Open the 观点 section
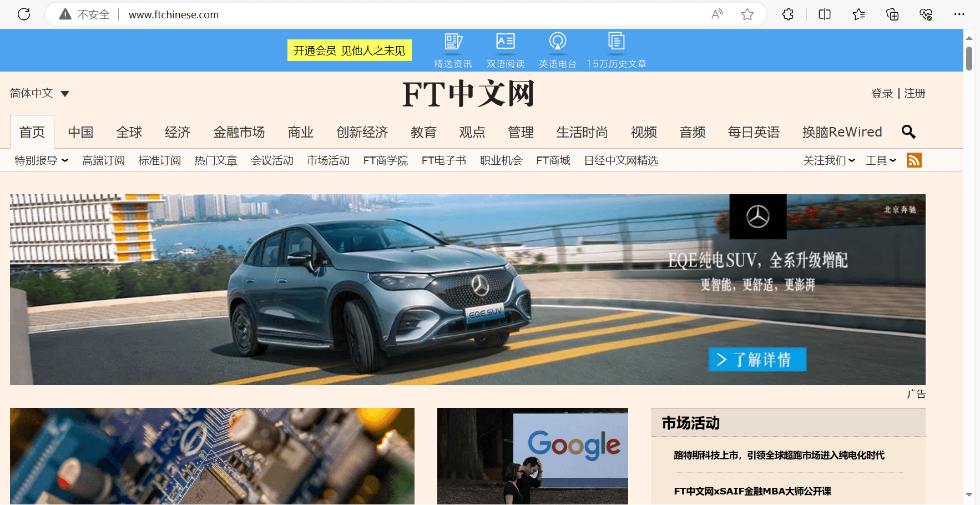The image size is (980, 505). tap(472, 132)
